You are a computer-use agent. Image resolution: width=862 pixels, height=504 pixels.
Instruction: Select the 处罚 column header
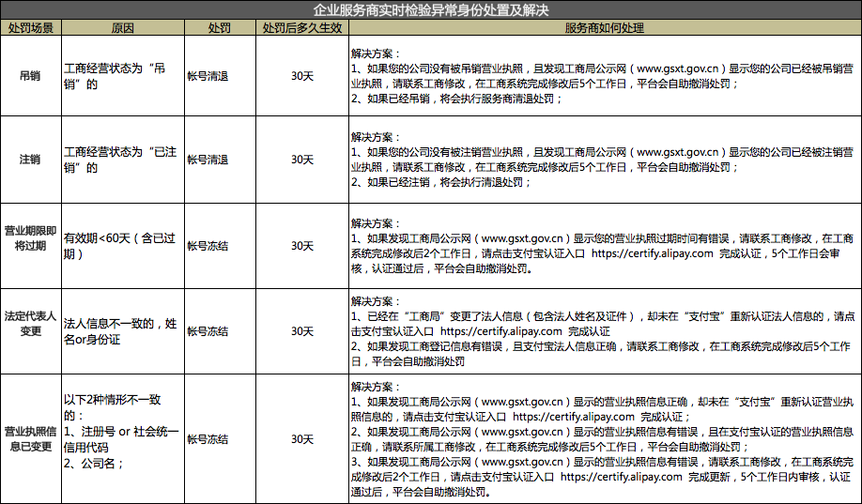coord(220,27)
